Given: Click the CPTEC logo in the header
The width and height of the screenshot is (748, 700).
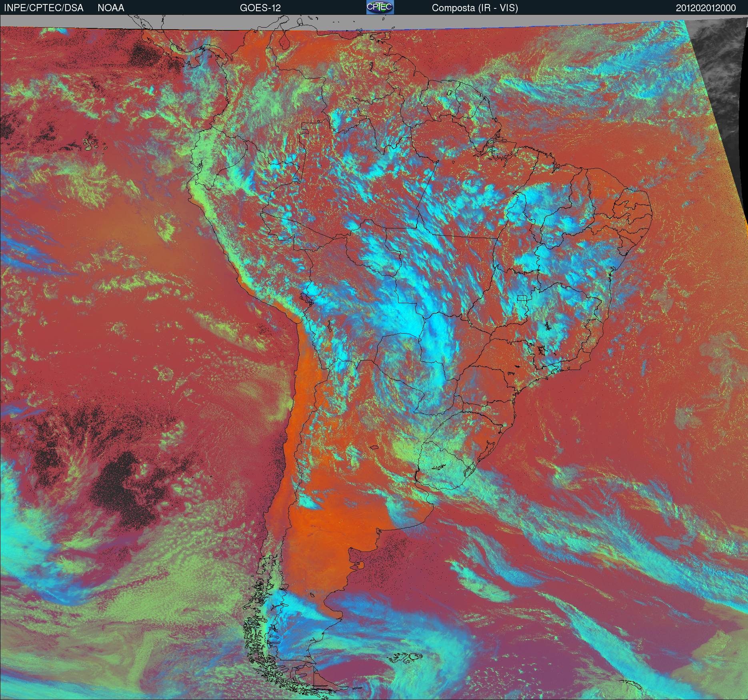Looking at the screenshot, I should pos(380,7).
